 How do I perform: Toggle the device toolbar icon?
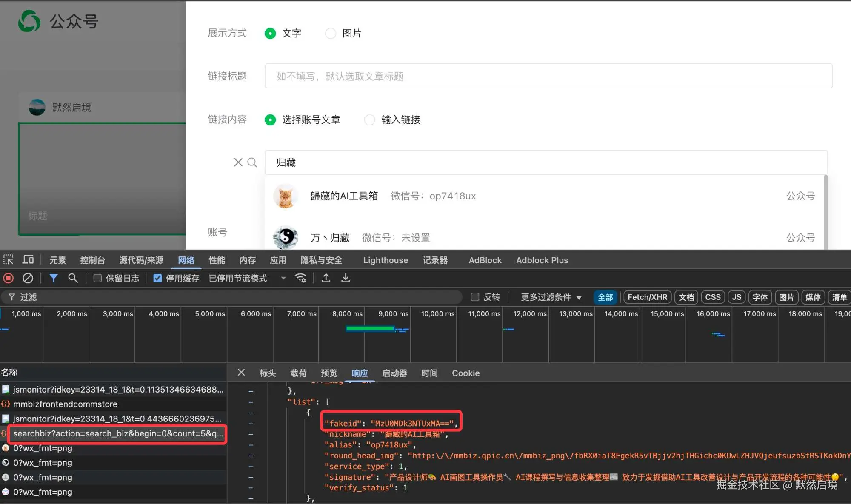point(28,259)
